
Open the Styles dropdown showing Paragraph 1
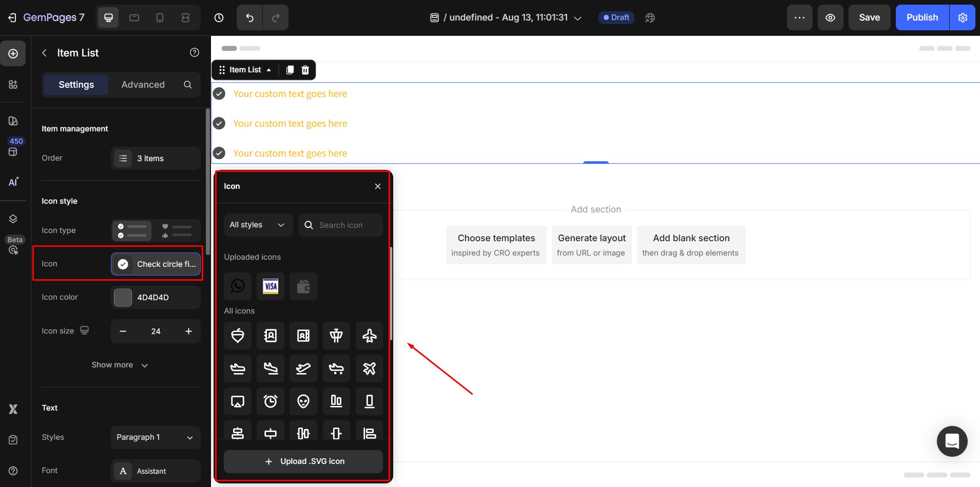[x=155, y=437]
